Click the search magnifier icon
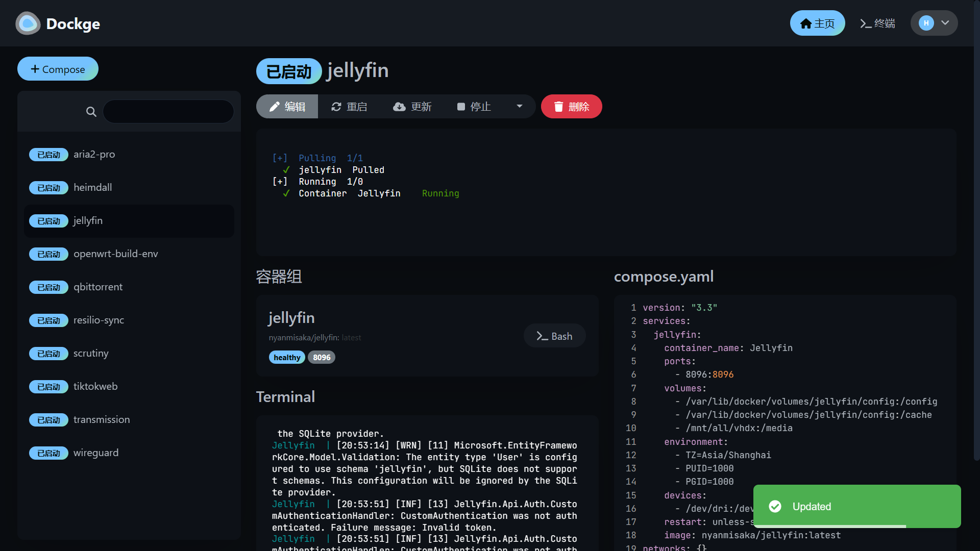This screenshot has width=980, height=551. [x=91, y=112]
